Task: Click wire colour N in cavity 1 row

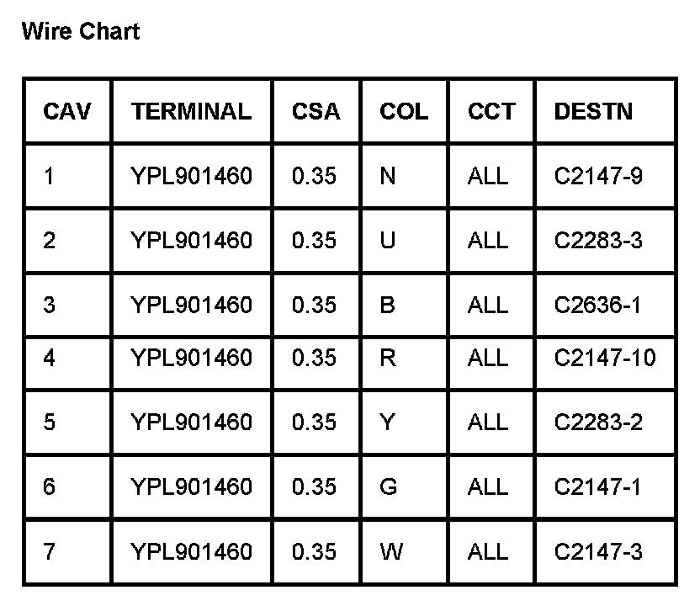Action: [388, 176]
